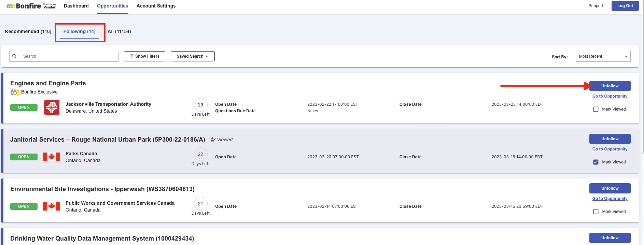This screenshot has height=245, width=644.
Task: Click the Parks Canada organization name
Action: (81, 154)
